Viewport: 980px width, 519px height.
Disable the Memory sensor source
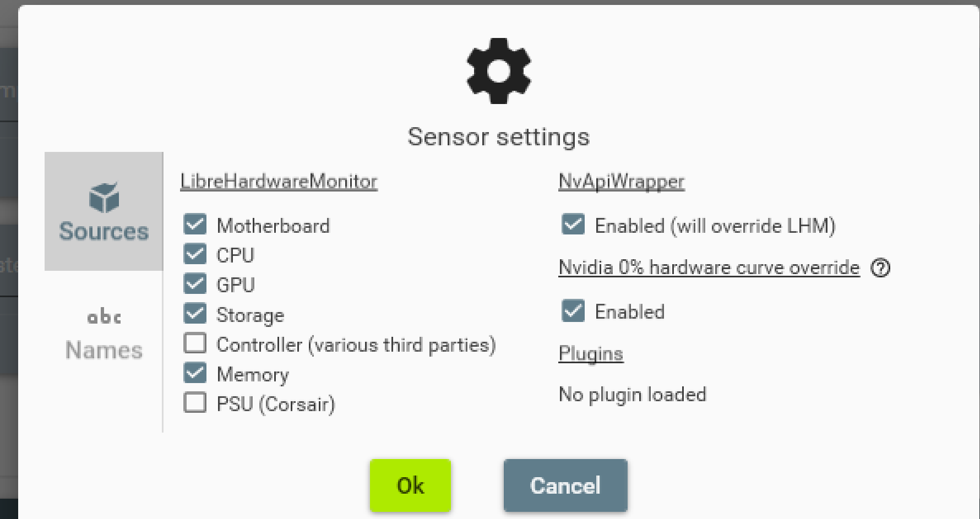pyautogui.click(x=195, y=373)
